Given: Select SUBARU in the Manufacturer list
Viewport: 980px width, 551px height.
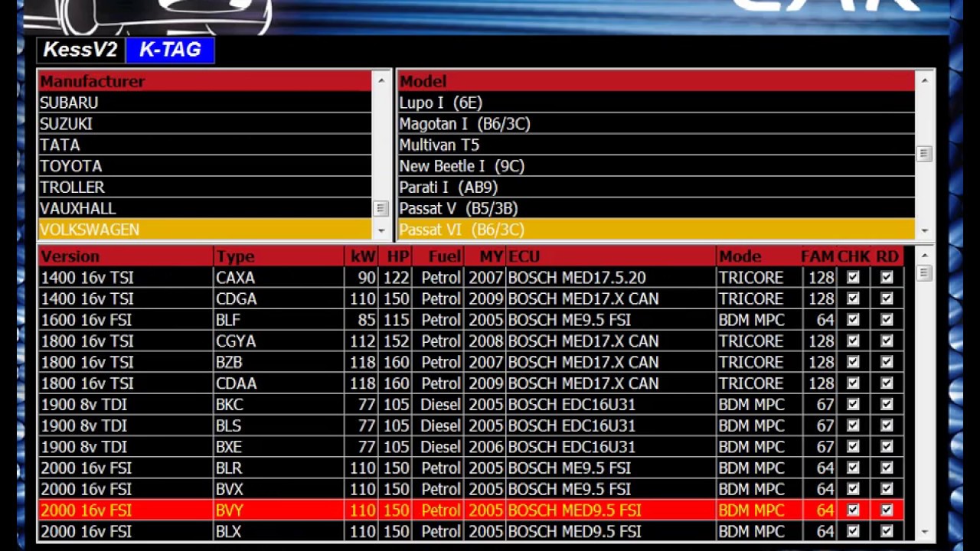Looking at the screenshot, I should click(205, 103).
